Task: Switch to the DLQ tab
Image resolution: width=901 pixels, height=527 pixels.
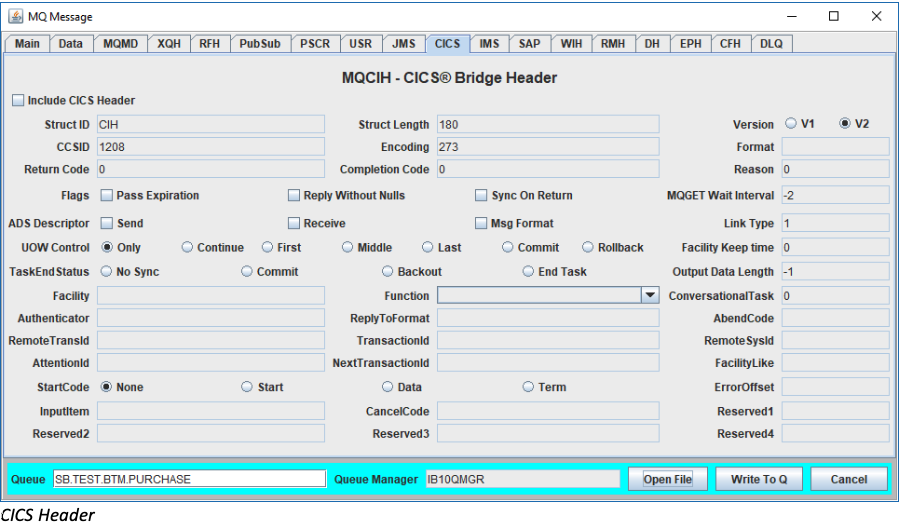Action: 771,44
